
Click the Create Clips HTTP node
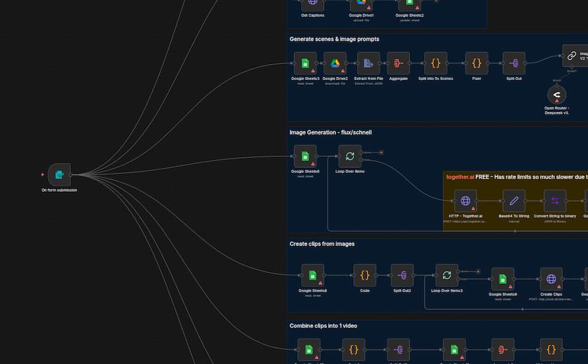point(551,279)
